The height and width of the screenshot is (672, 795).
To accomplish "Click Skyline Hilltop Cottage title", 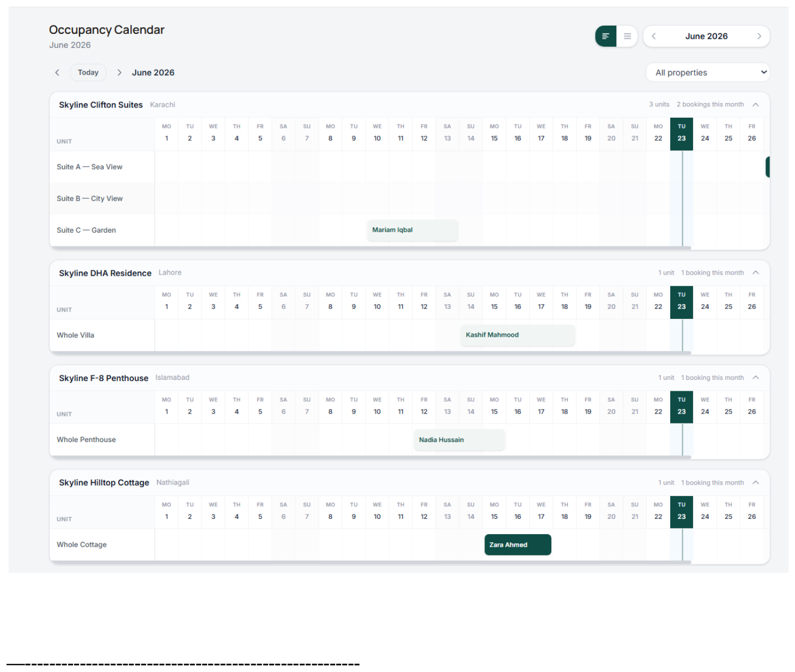I will coord(104,483).
